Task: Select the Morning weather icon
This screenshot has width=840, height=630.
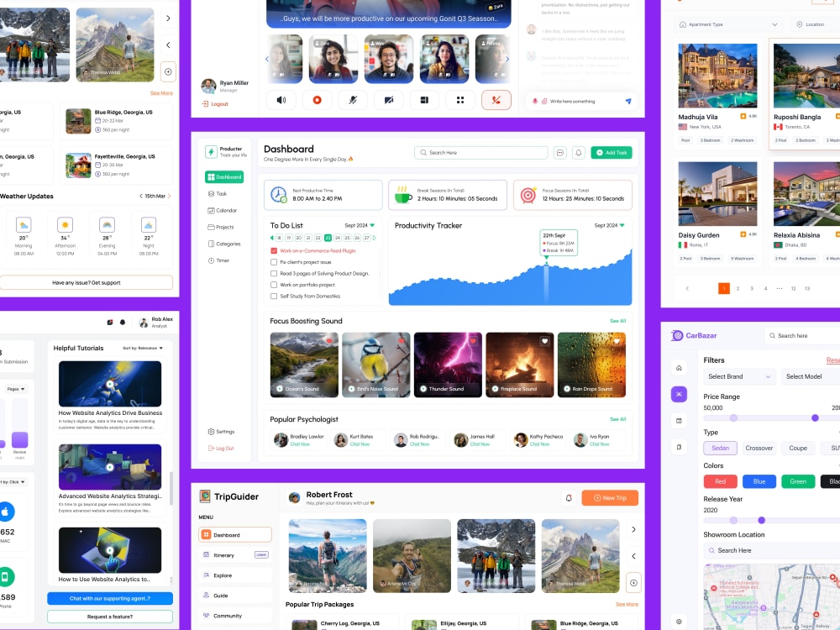Action: [24, 224]
